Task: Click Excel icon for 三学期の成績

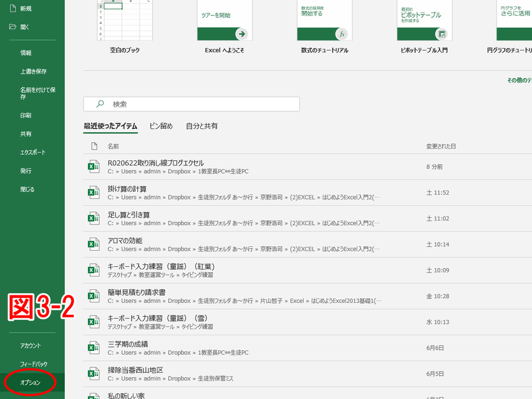Action: (94, 348)
